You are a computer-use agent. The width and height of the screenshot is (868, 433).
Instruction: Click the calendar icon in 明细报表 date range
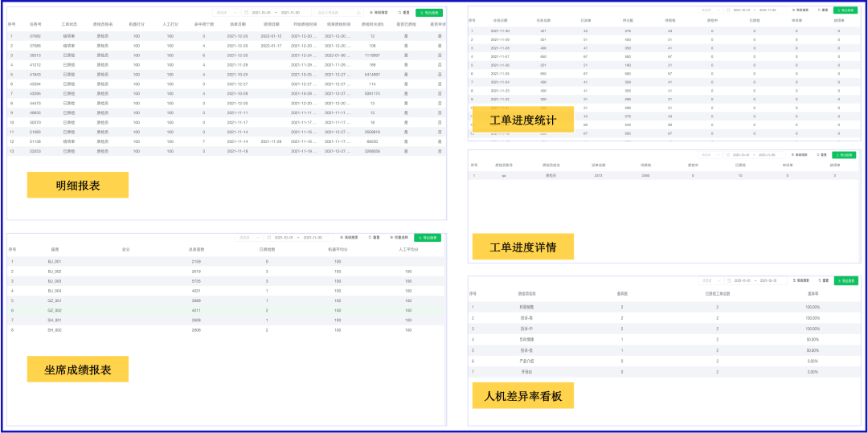tap(247, 12)
